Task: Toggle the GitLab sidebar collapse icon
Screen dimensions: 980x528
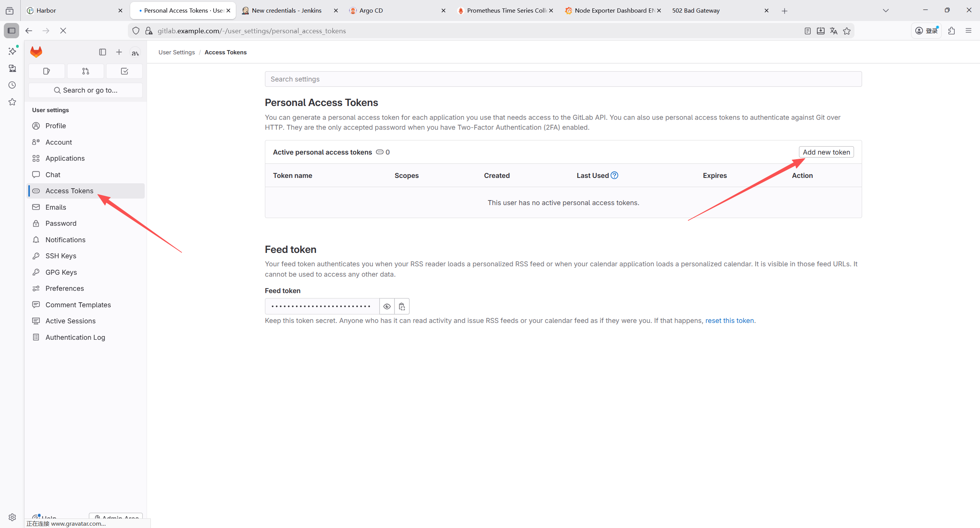Action: [102, 52]
